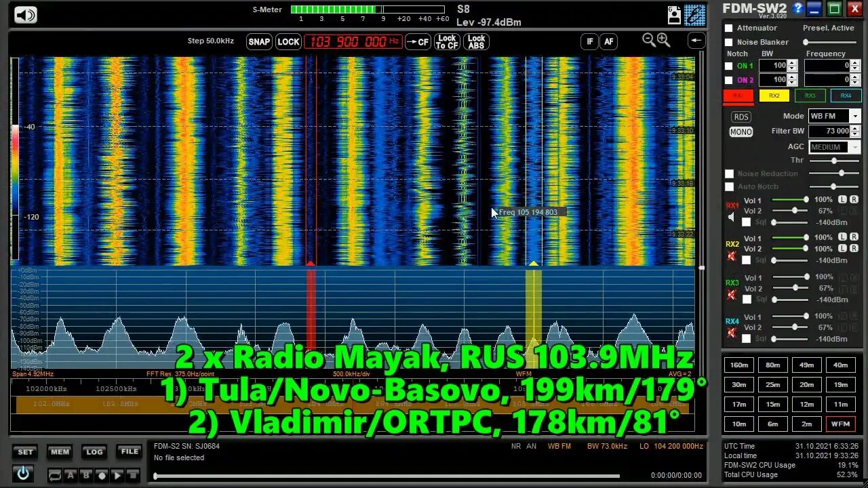Enable the Attenuator checkbox
Screen dimensions: 868x488
tap(729, 28)
